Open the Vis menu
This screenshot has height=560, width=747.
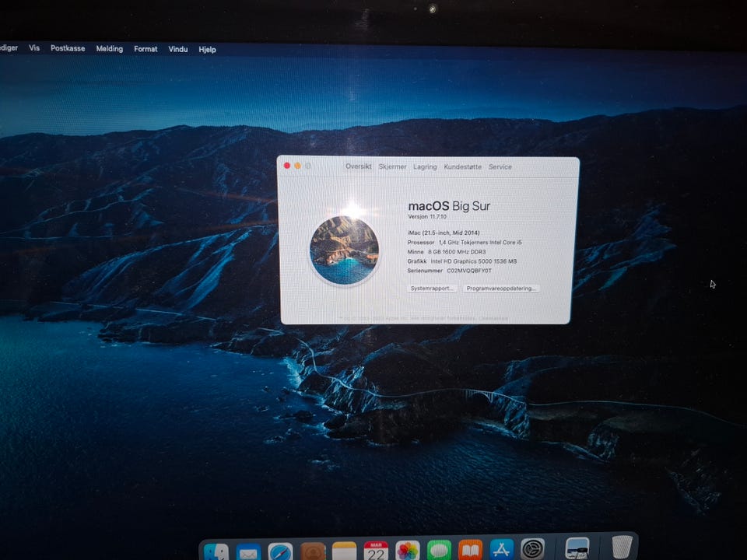click(34, 47)
